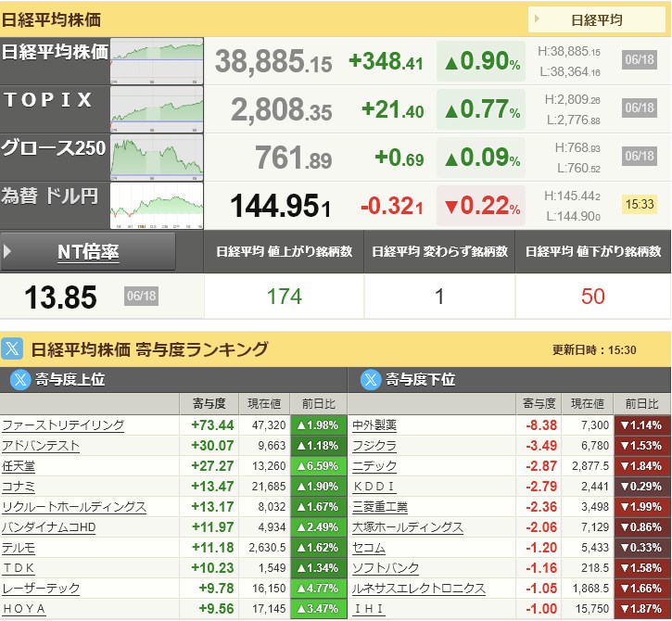Viewport: 672px width, 621px height.
Task: Open the TOPIX mini chart thumbnail
Action: [157, 109]
